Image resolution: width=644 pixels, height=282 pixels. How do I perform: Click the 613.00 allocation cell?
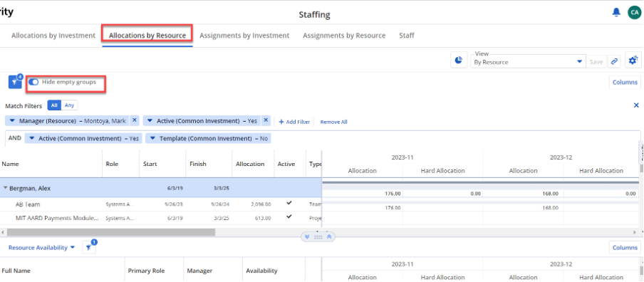[263, 218]
